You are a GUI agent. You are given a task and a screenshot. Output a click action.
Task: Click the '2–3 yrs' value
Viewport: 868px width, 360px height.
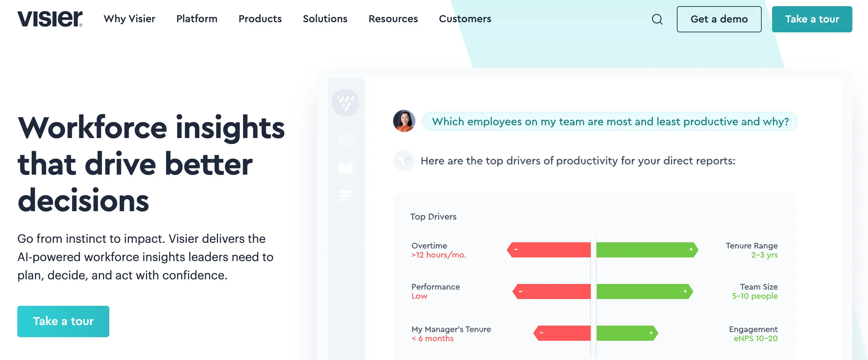764,255
